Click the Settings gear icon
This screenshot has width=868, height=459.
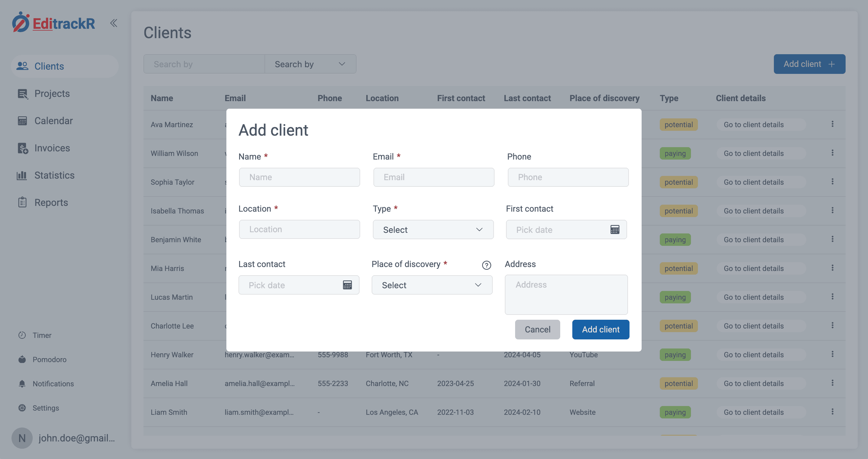[x=22, y=408]
